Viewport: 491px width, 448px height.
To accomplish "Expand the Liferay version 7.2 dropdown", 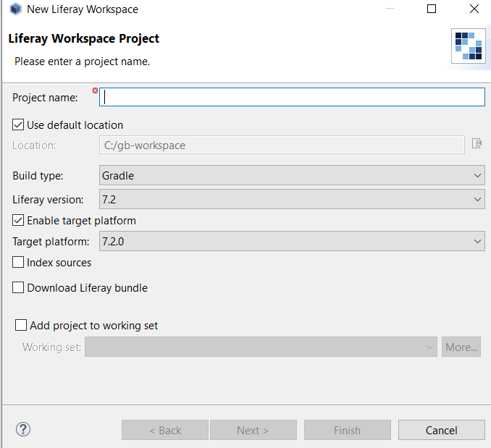I will (x=292, y=199).
